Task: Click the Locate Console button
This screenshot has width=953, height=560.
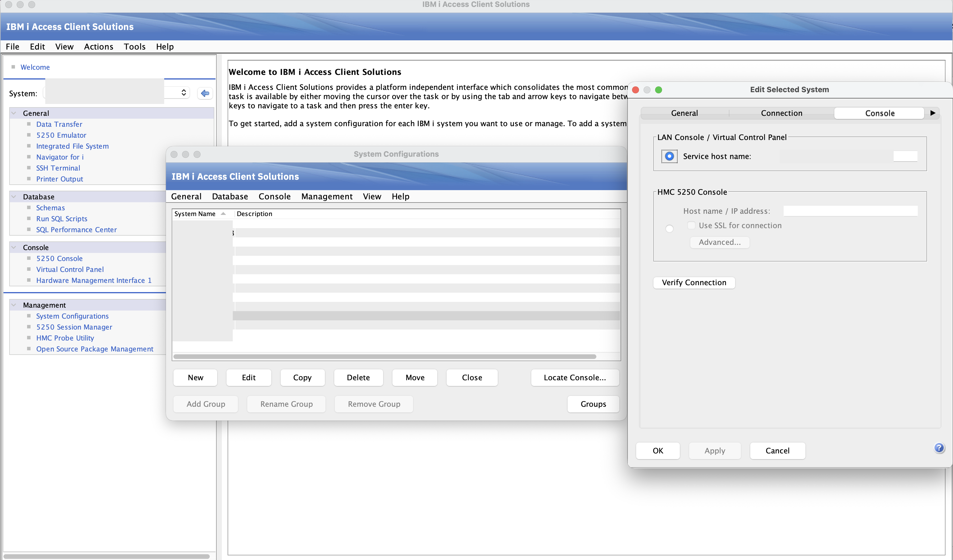Action: tap(575, 377)
